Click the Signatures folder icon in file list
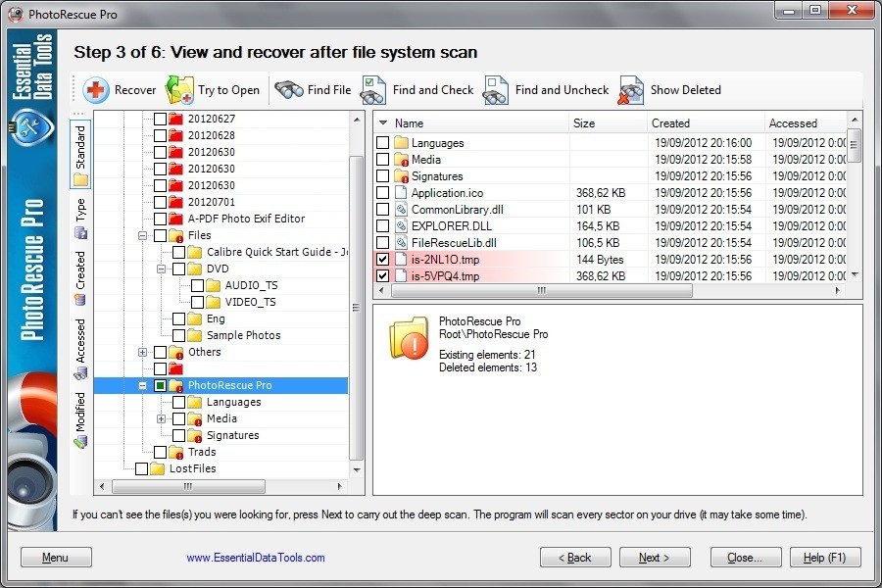882x588 pixels. pyautogui.click(x=401, y=176)
